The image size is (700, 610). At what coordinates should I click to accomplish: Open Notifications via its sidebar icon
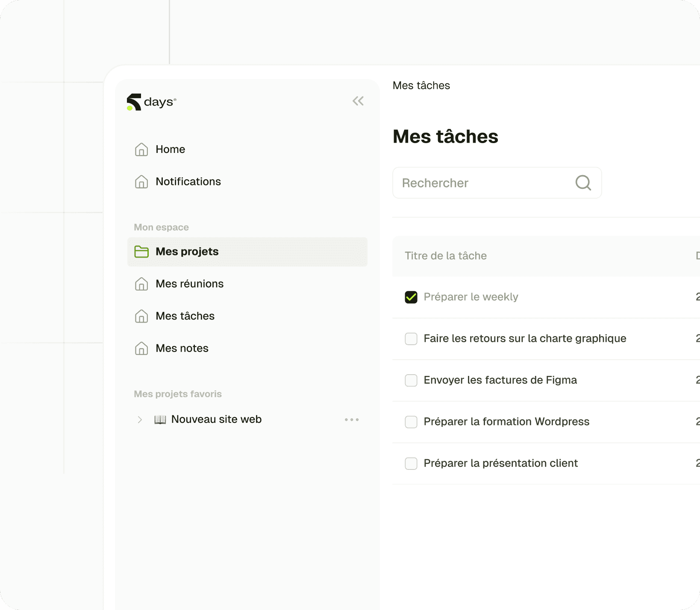point(141,182)
